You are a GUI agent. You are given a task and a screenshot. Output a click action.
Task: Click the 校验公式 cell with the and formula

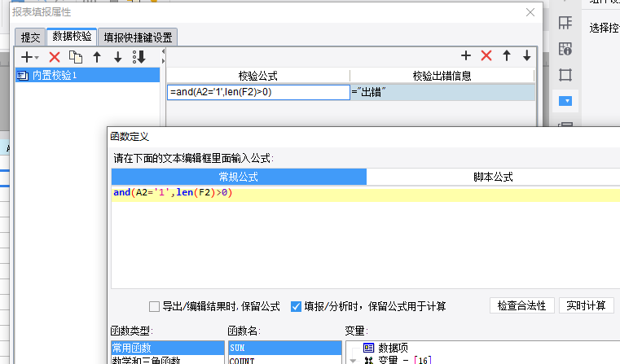point(258,92)
